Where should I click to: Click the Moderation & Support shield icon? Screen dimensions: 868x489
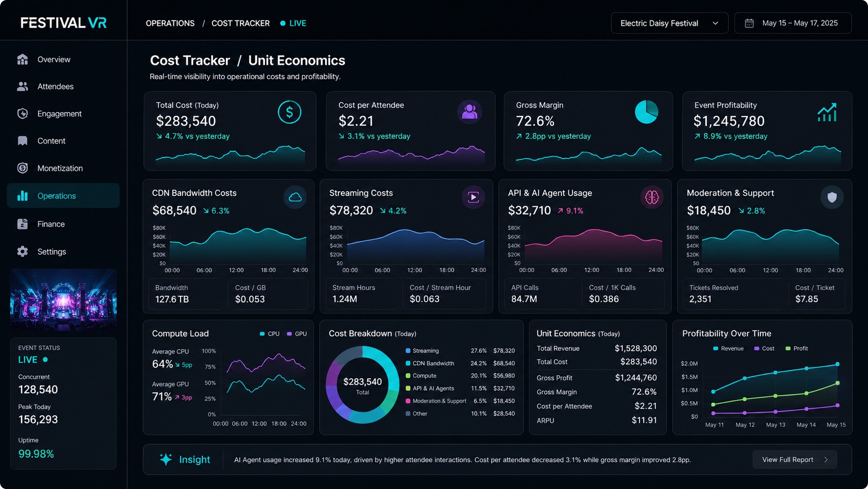[x=832, y=197]
